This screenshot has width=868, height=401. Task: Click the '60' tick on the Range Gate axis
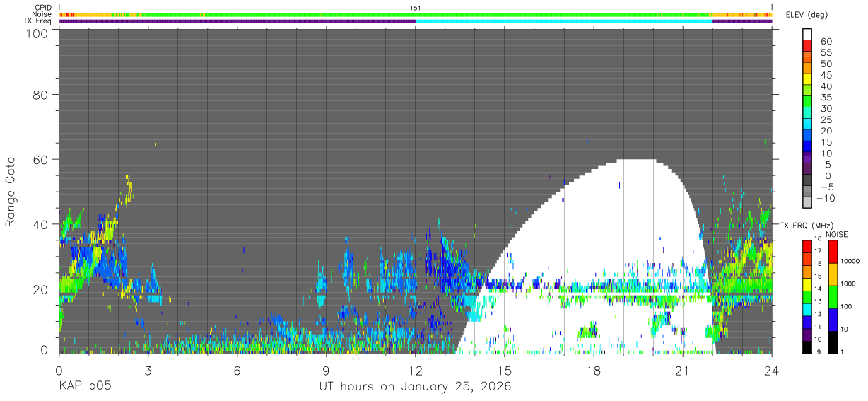pos(40,159)
